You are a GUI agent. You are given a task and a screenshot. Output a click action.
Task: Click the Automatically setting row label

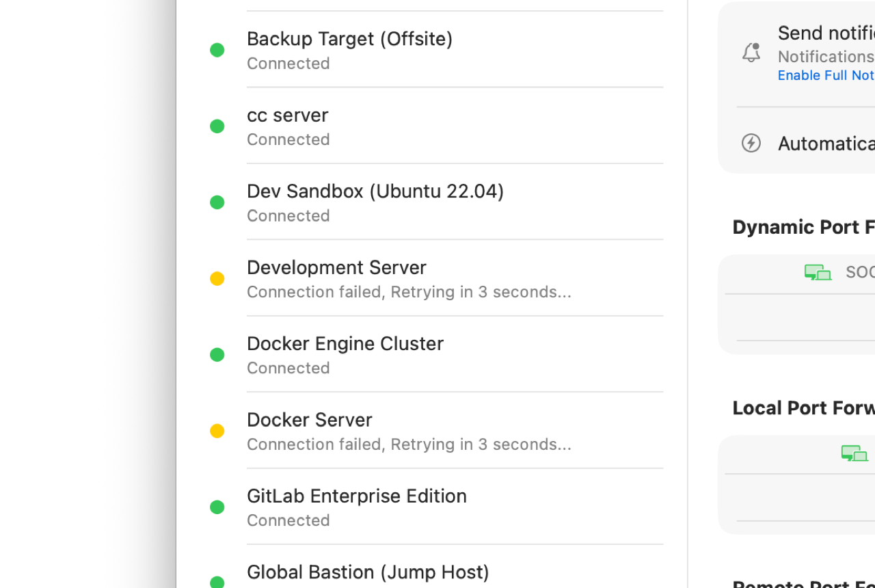(826, 143)
